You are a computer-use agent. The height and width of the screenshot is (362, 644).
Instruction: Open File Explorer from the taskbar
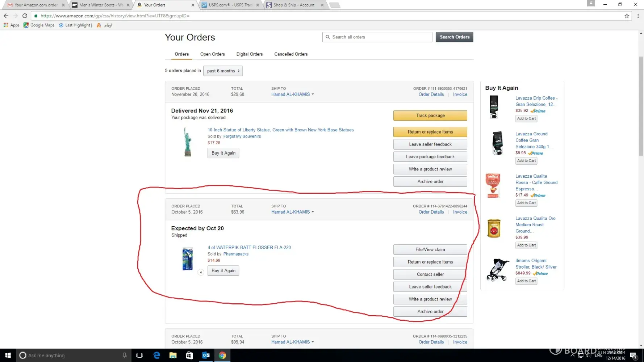pyautogui.click(x=173, y=355)
